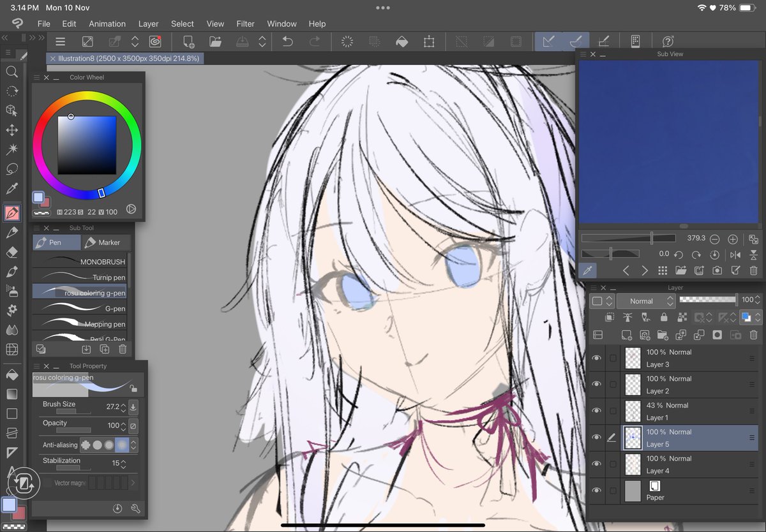Toggle Set as reference layer lighthouse icon
766x532 pixels.
coord(627,317)
